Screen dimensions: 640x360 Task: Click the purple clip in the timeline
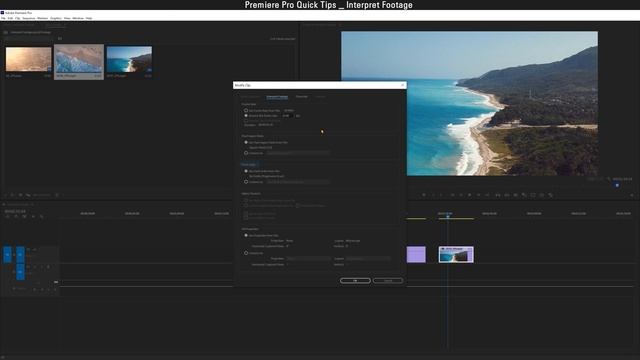416,254
